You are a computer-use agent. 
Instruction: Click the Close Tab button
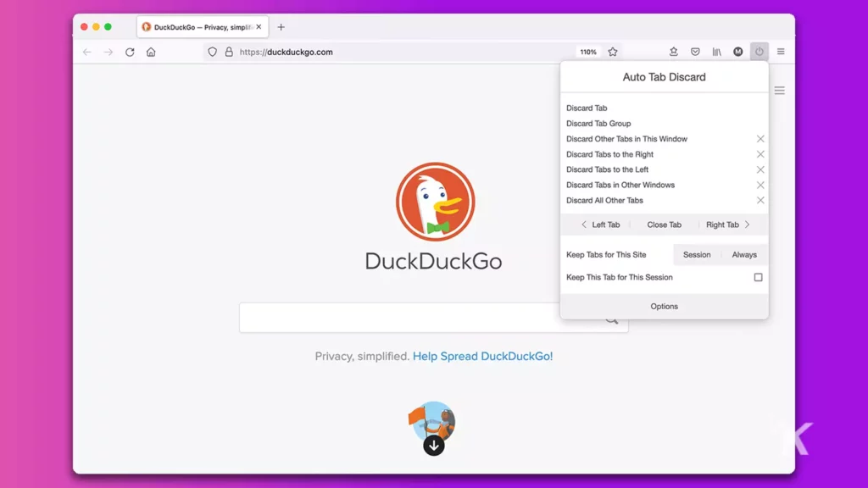point(665,225)
